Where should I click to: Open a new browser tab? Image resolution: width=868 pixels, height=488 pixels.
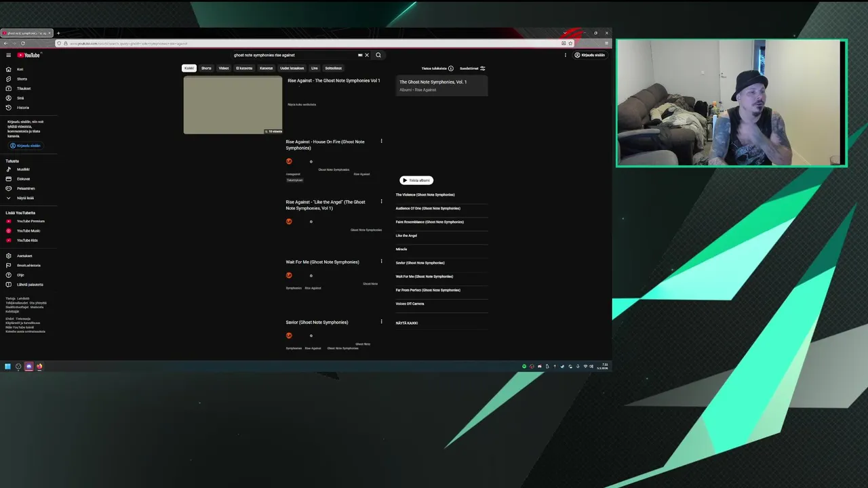pyautogui.click(x=58, y=33)
